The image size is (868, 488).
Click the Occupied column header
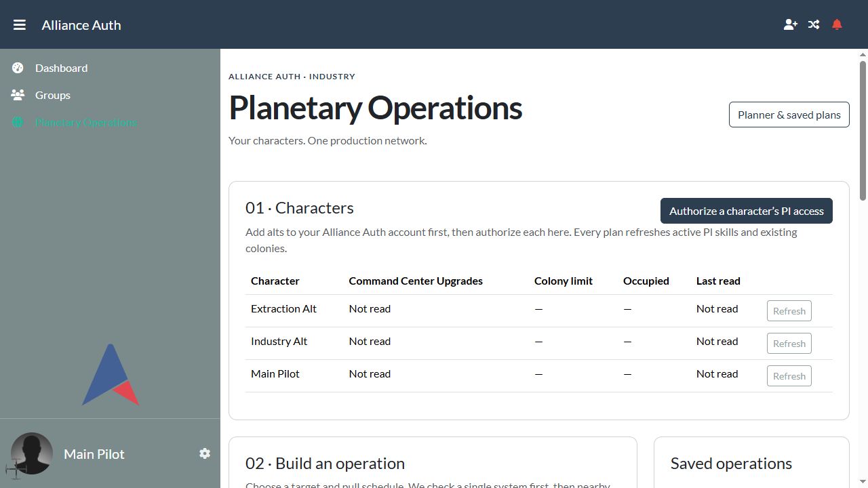pos(646,281)
